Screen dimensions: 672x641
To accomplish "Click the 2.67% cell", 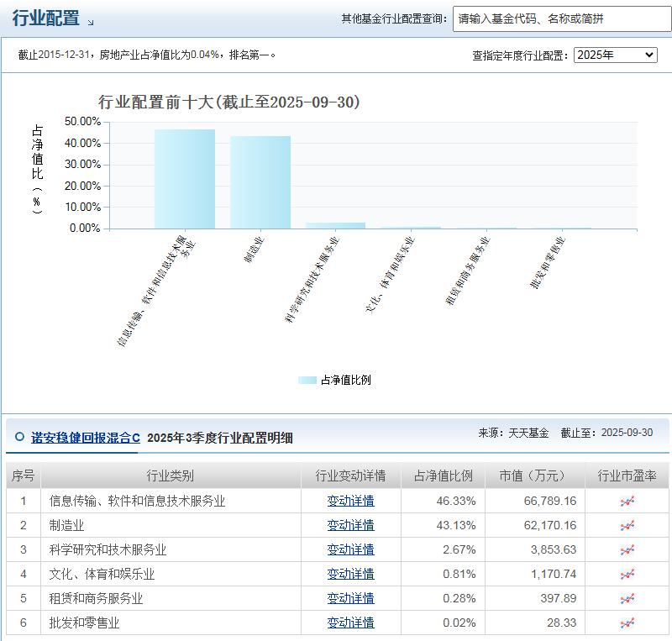I will coord(443,549).
